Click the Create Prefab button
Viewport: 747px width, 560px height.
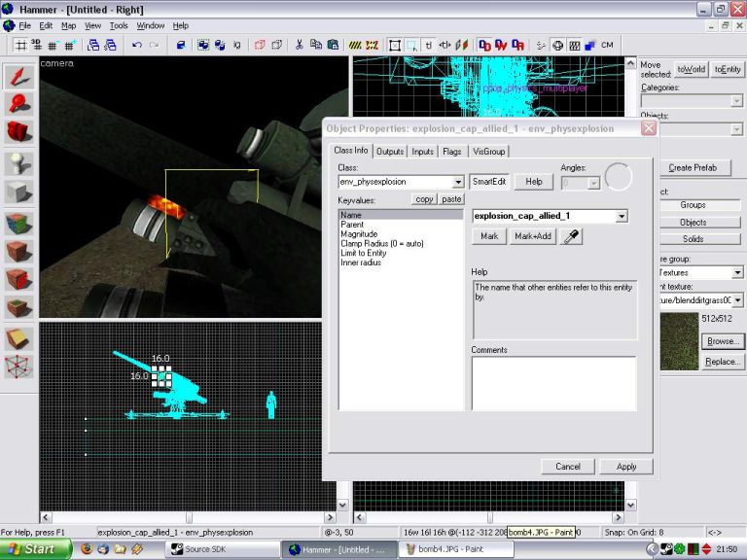[694, 167]
